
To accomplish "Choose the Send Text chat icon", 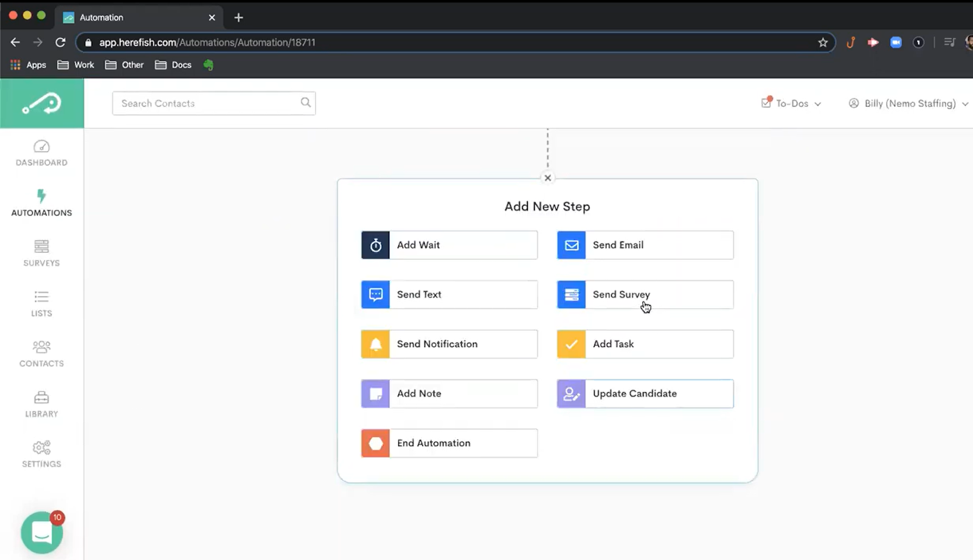I will tap(376, 295).
